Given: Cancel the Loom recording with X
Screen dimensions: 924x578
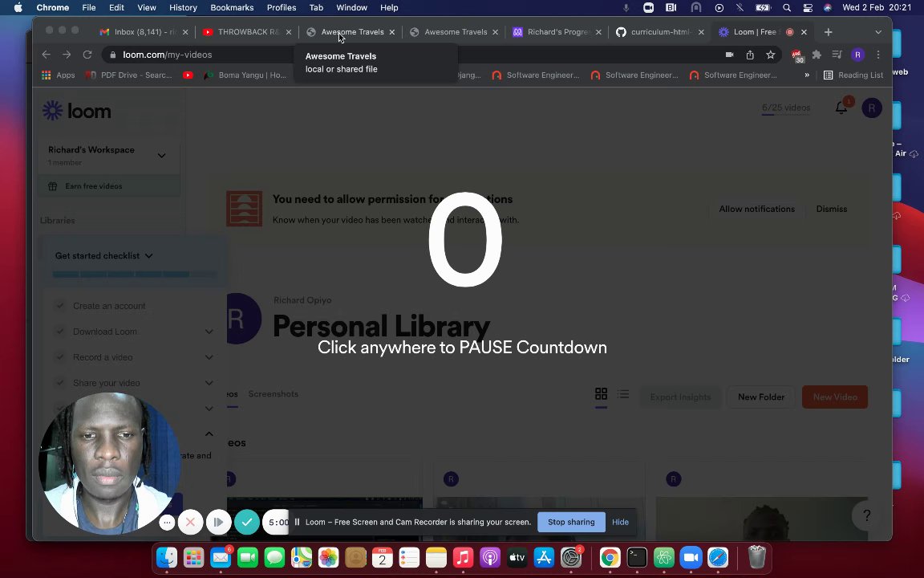Looking at the screenshot, I should pos(190,522).
